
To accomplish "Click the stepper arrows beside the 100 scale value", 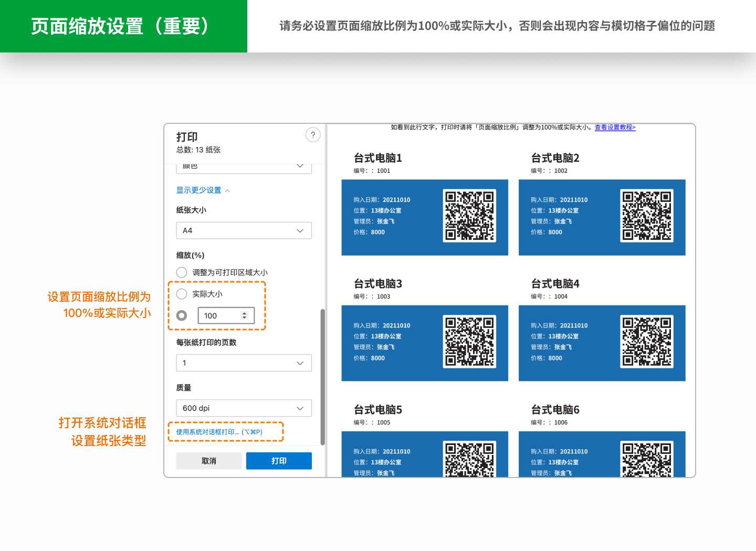I will tap(244, 315).
